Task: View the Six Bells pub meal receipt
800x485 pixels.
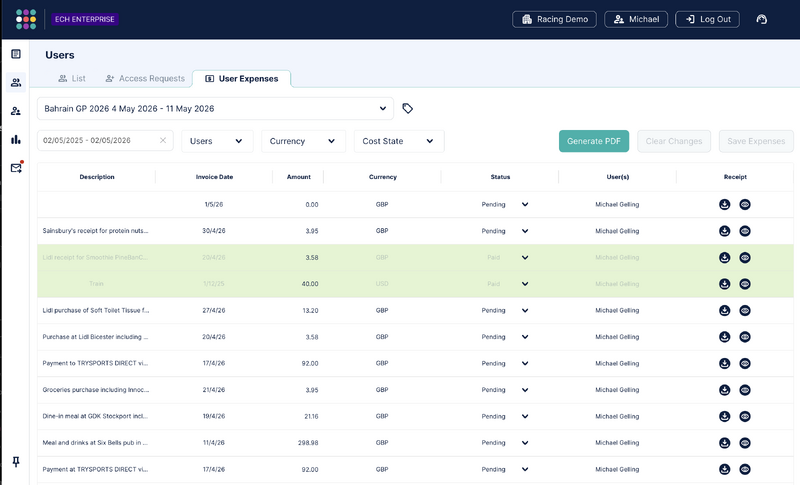Action: pyautogui.click(x=745, y=443)
